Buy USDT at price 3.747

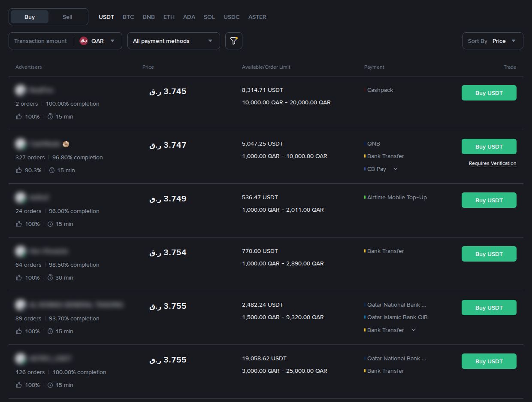coord(489,146)
